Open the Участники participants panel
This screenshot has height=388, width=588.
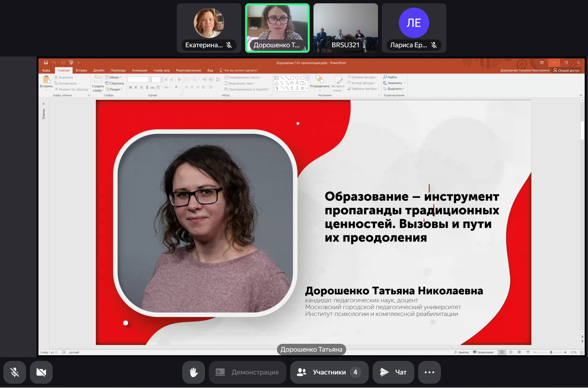pos(329,372)
